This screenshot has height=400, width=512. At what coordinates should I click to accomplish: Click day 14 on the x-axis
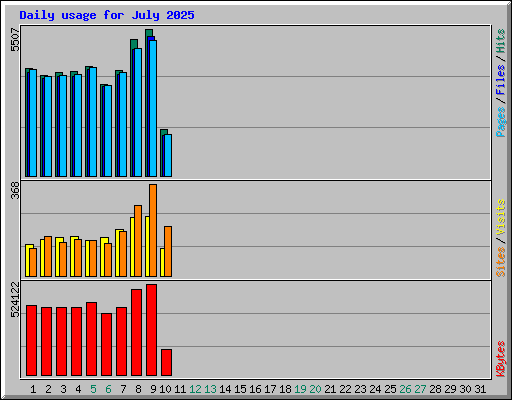point(225,389)
